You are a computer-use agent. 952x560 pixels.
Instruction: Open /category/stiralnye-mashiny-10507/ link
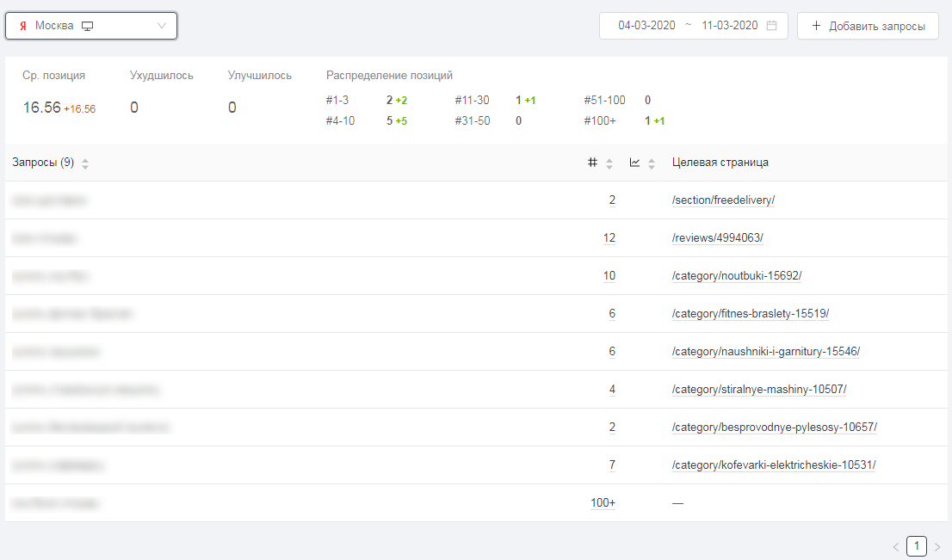pos(758,390)
